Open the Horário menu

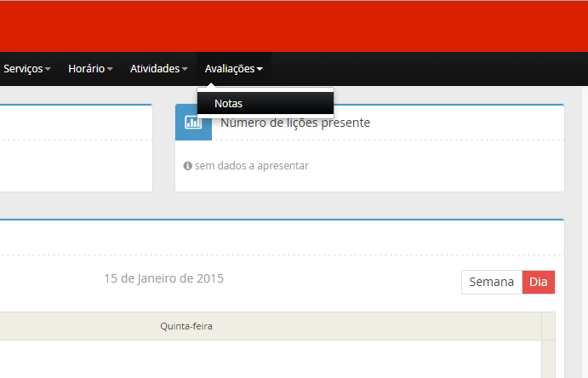pyautogui.click(x=86, y=68)
